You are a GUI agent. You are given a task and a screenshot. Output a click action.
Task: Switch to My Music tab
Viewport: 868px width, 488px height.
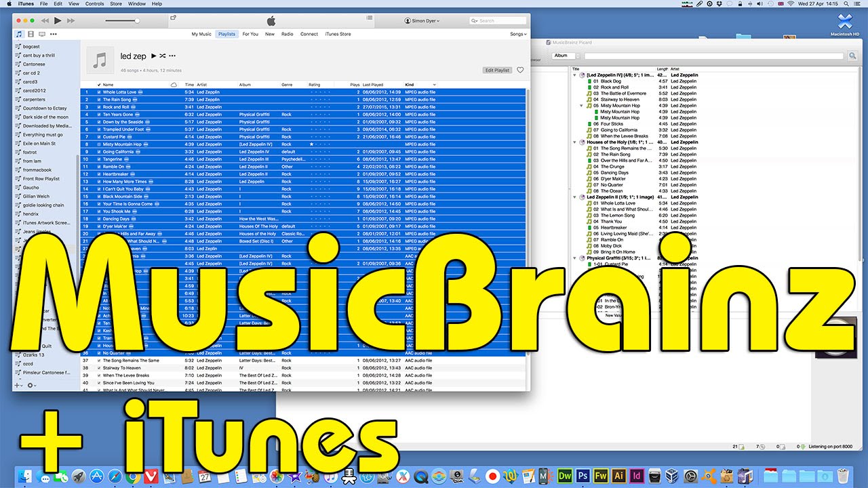pyautogui.click(x=201, y=34)
